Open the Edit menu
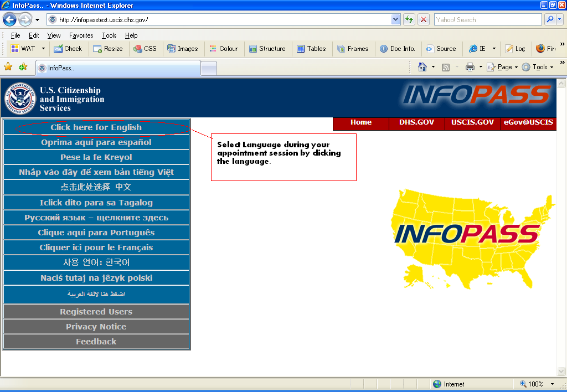The height and width of the screenshot is (392, 567). coord(34,35)
